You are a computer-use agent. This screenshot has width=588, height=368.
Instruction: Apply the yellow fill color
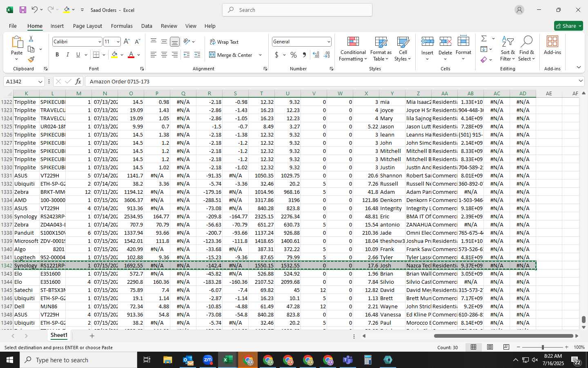click(114, 55)
